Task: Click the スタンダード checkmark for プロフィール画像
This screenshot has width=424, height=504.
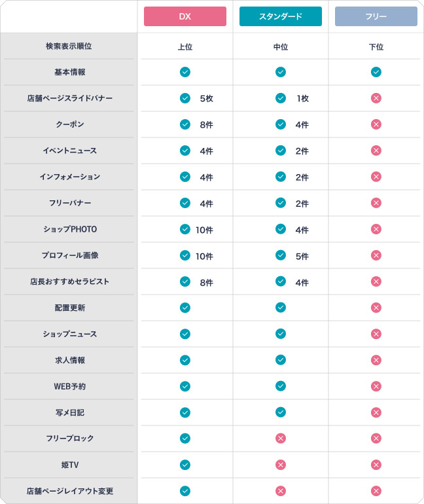Action: pyautogui.click(x=281, y=255)
